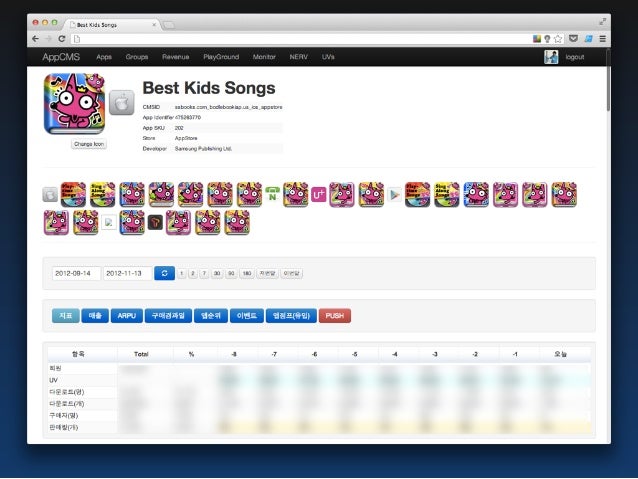Click the end date field 2012-11-13
638x479 pixels.
(127, 273)
